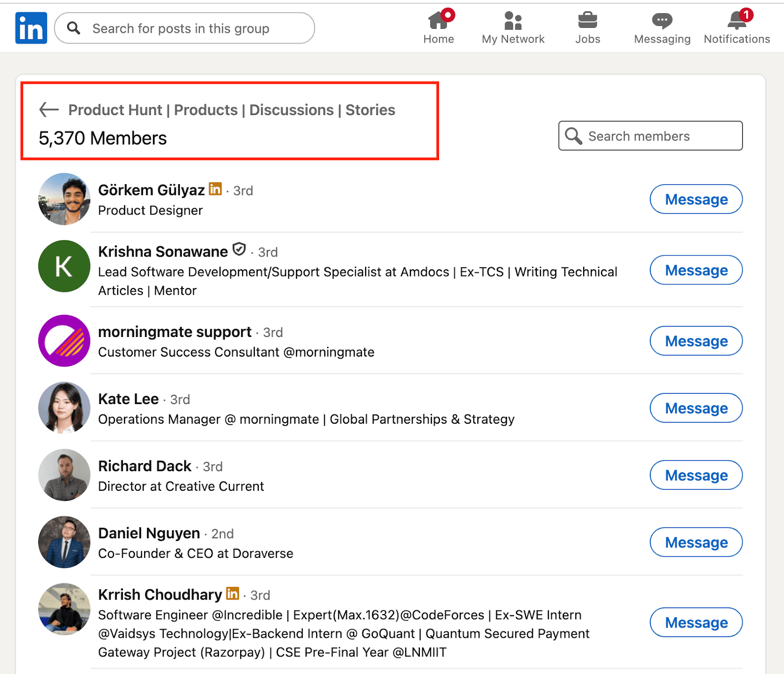Screen dimensions: 784x674
Task: Click the red notification badge on the bell
Action: (x=746, y=15)
